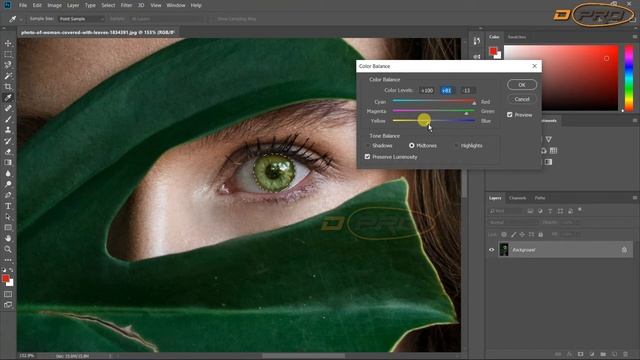Click Background layer lock icon
Image resolution: width=640 pixels, height=360 pixels.
624,250
